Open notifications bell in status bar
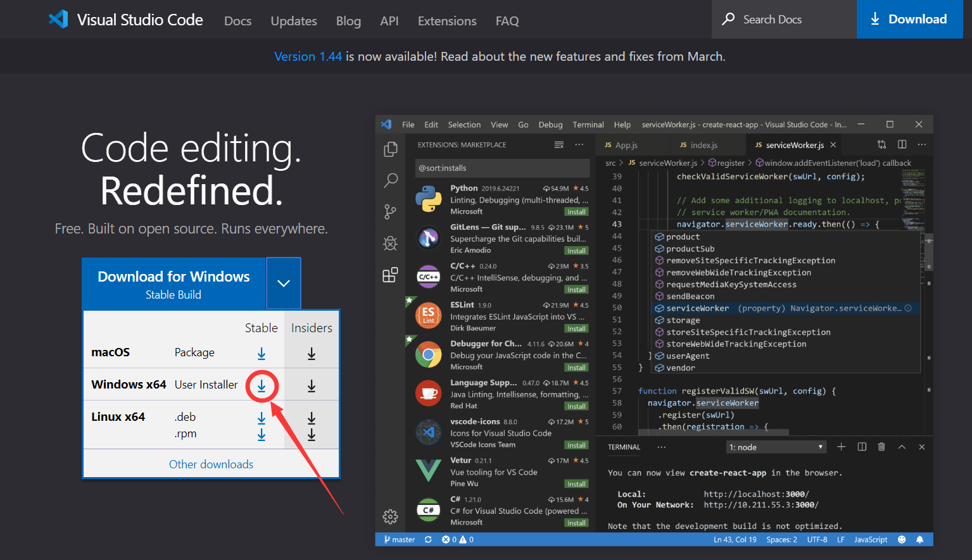Viewport: 972px width, 560px height. pos(919,540)
